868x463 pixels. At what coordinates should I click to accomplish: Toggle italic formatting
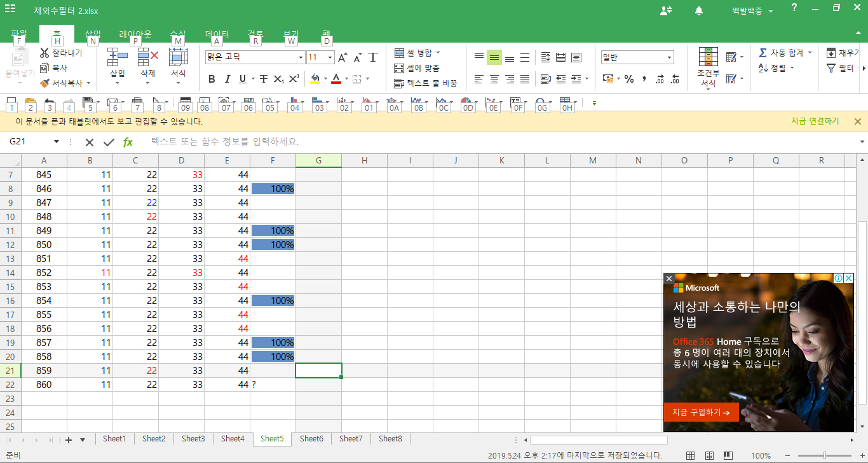tap(227, 79)
